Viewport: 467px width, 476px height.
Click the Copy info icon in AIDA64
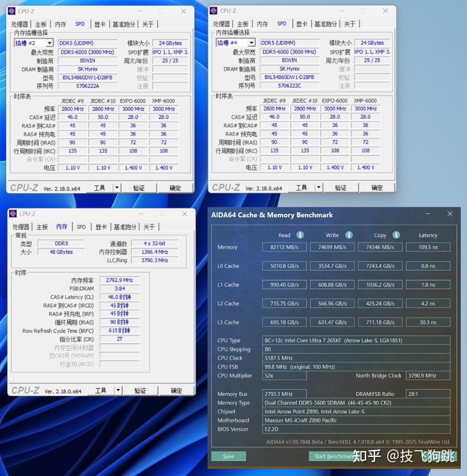pos(396,235)
